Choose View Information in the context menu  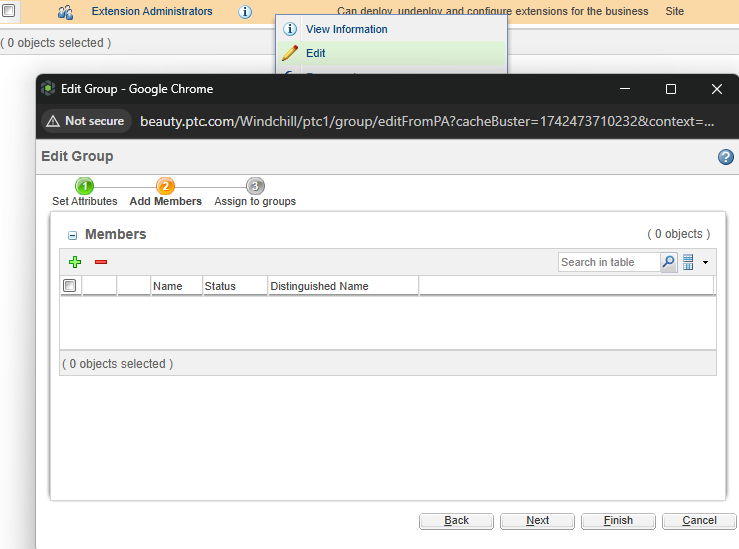(x=391, y=29)
